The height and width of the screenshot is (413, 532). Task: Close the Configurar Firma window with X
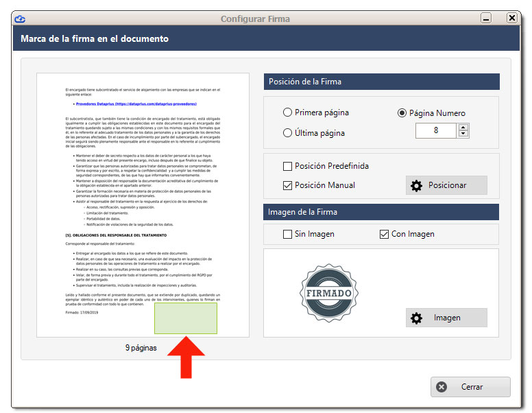click(512, 18)
